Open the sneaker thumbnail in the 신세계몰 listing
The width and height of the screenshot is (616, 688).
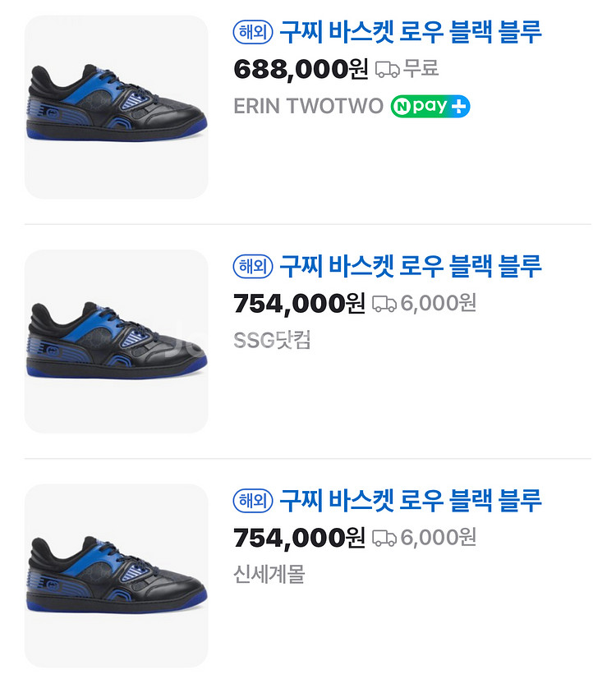pyautogui.click(x=116, y=575)
